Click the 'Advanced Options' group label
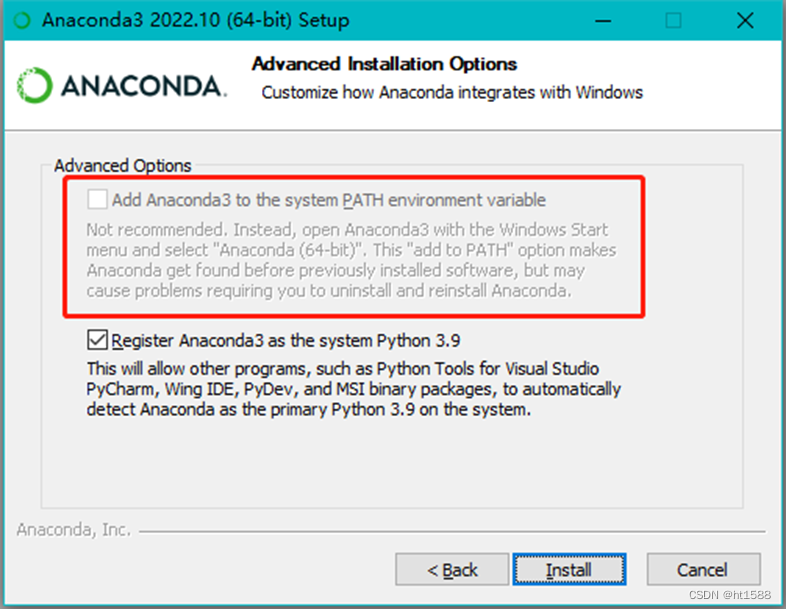Viewport: 786px width, 609px height. pyautogui.click(x=123, y=166)
